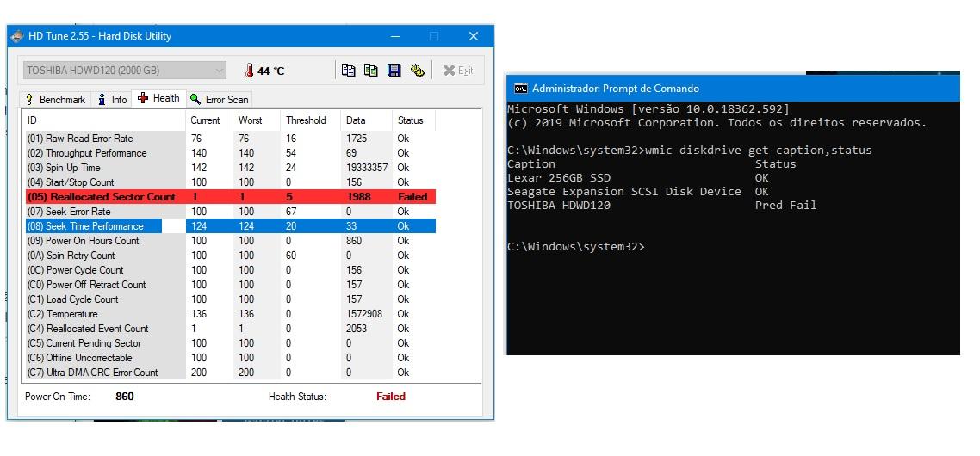This screenshot has height=456, width=980.
Task: Click the red thermometer temperature icon
Action: coord(249,71)
